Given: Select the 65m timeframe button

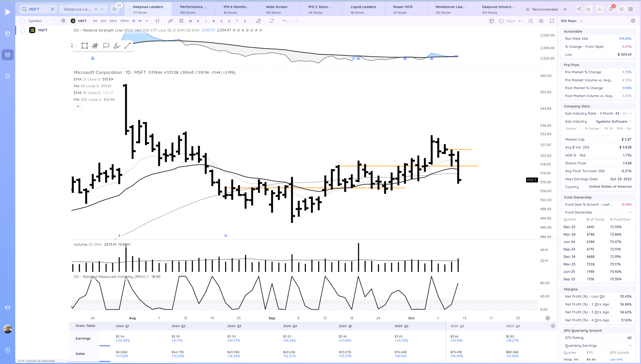Looking at the screenshot, I should [113, 21].
